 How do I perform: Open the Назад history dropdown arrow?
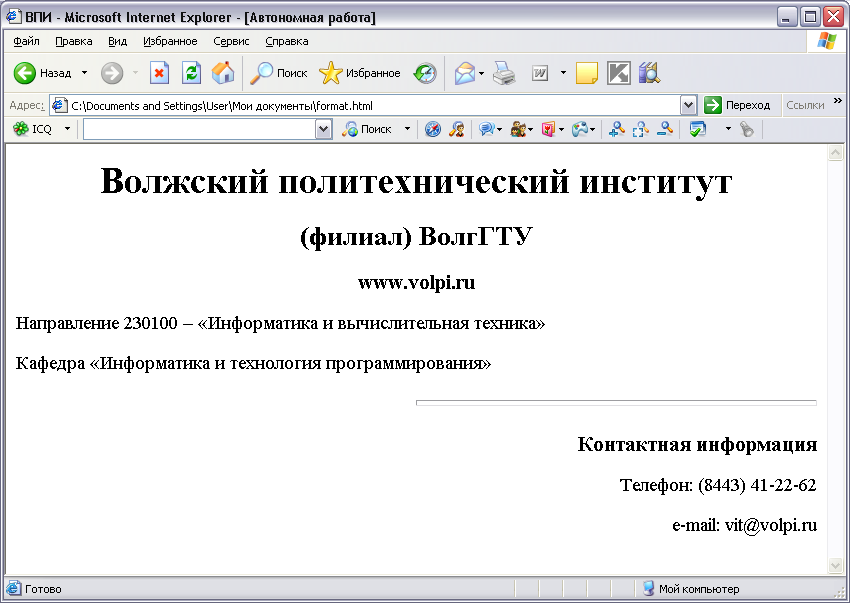pos(85,73)
